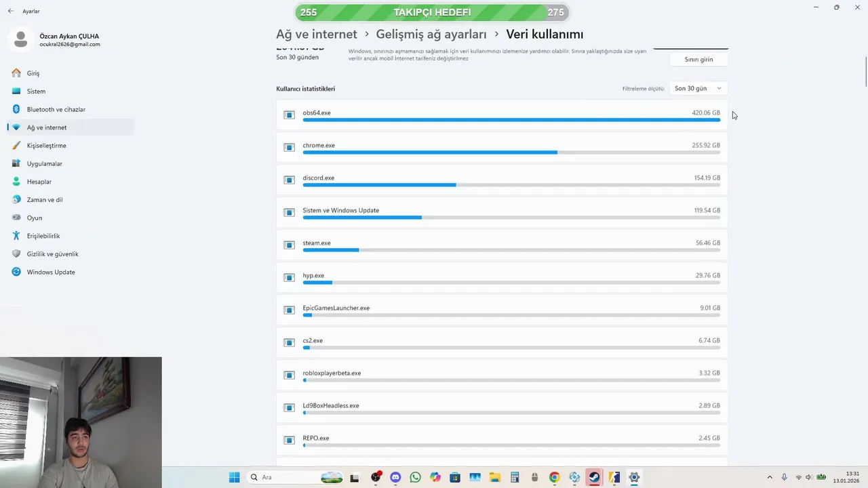This screenshot has height=488, width=868.
Task: Click the Sınırı girin button
Action: pyautogui.click(x=698, y=59)
